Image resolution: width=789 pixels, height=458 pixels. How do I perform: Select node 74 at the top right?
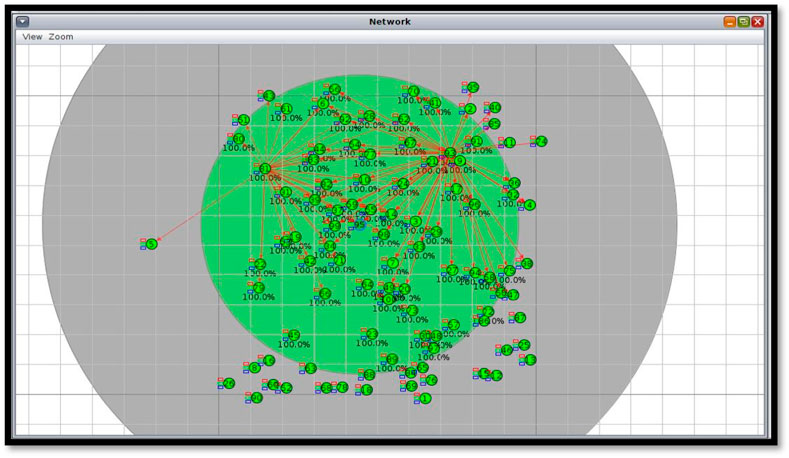(x=541, y=141)
